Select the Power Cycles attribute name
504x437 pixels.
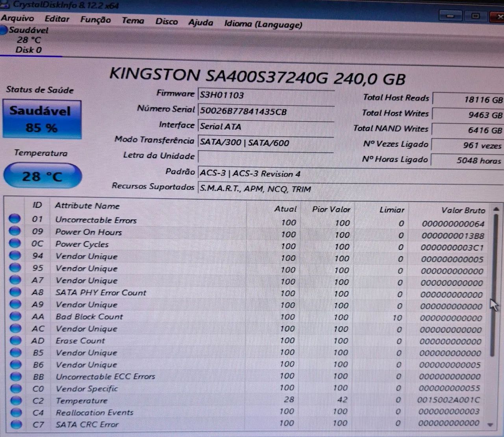[82, 244]
